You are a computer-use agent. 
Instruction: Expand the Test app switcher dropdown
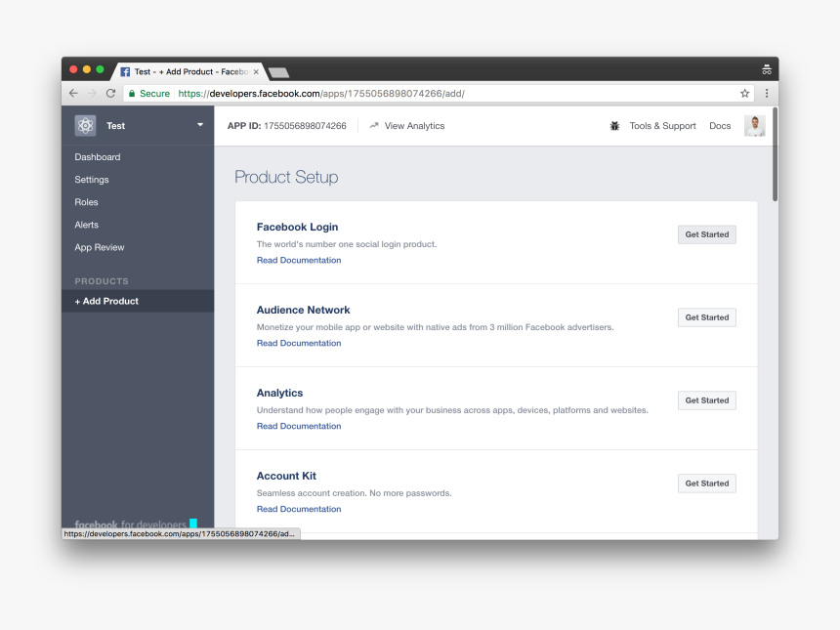tap(200, 125)
